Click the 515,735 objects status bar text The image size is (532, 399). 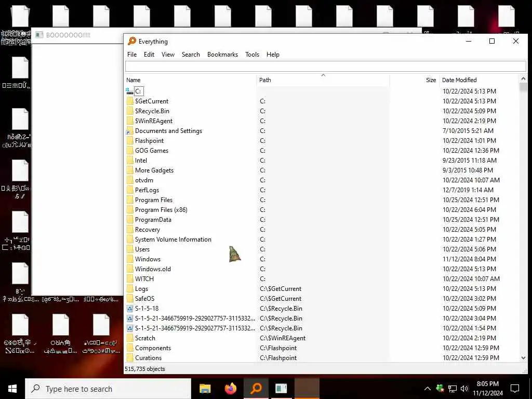[145, 369]
